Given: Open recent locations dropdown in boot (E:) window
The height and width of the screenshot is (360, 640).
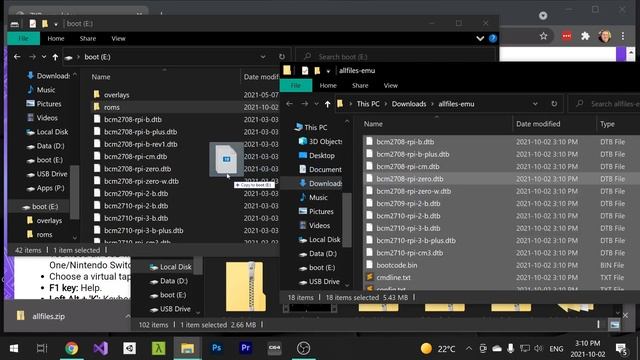Looking at the screenshot, I should point(44,57).
